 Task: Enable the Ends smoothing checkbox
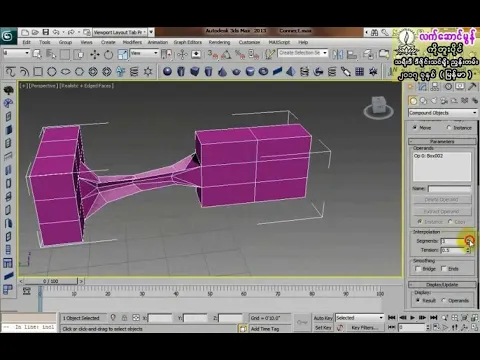(x=444, y=268)
